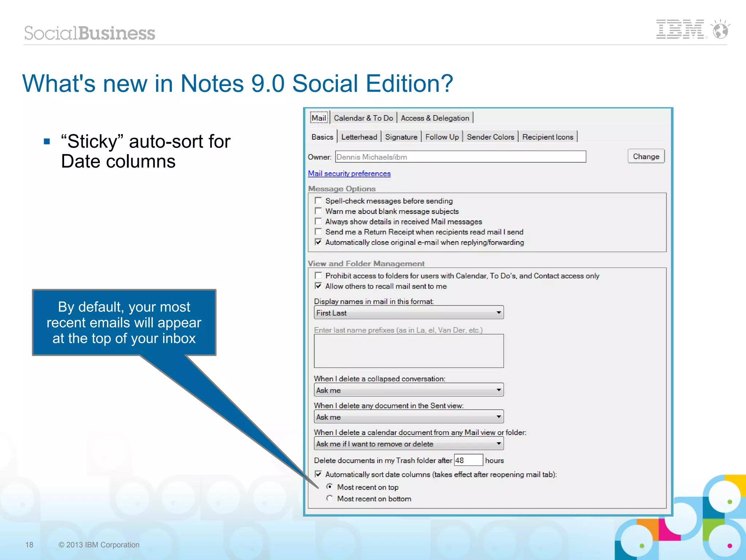Open the Signature tab
This screenshot has height=560, width=746.
(x=401, y=137)
